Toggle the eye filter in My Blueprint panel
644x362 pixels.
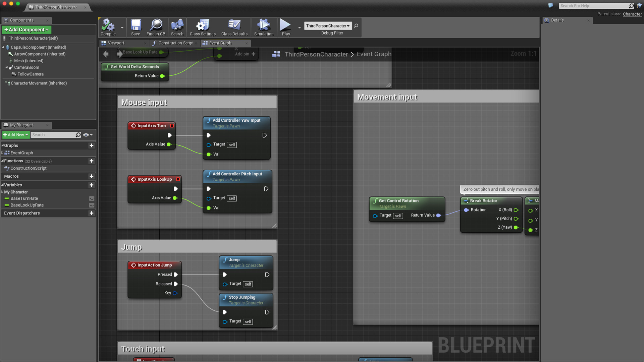86,135
